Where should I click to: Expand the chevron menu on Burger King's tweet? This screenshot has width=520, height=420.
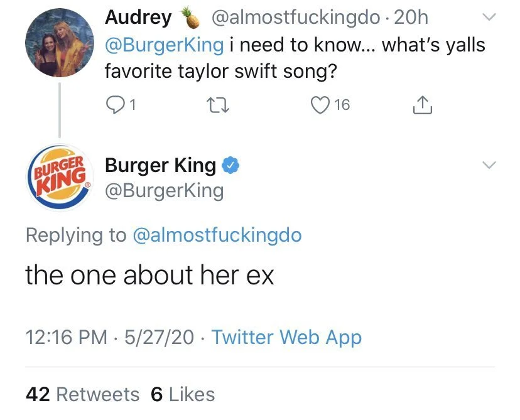click(x=489, y=164)
